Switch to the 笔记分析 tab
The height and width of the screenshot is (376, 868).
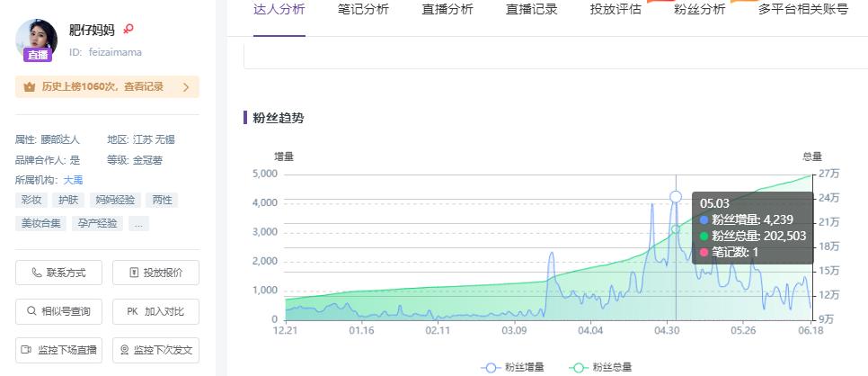[363, 10]
